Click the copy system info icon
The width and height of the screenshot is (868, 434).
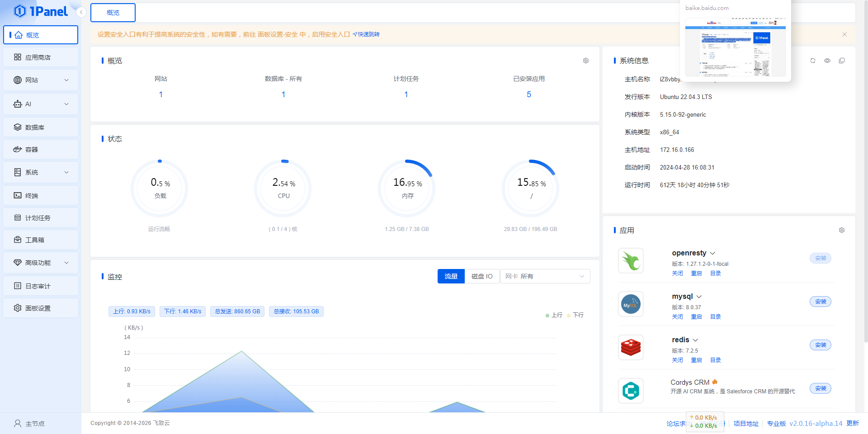(841, 61)
